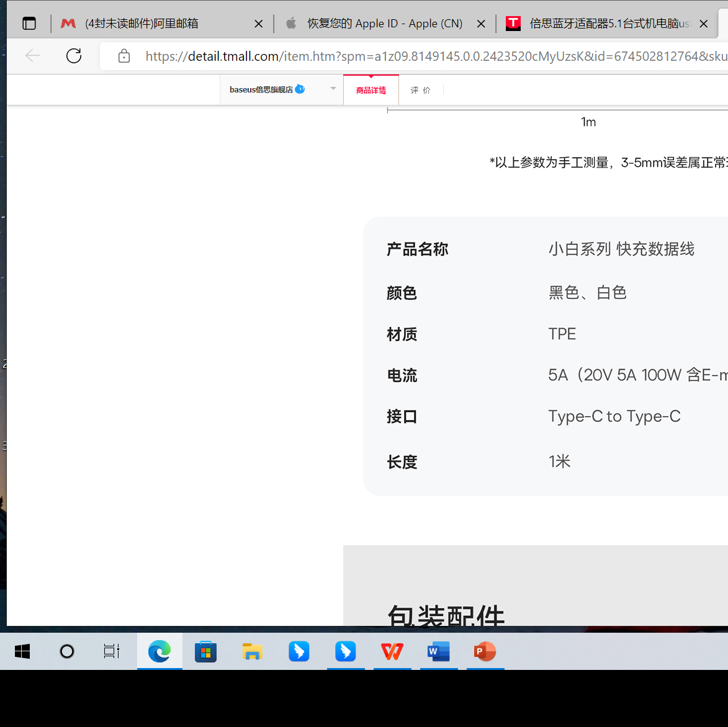Open File Explorer from the taskbar
The image size is (728, 727).
click(x=252, y=651)
